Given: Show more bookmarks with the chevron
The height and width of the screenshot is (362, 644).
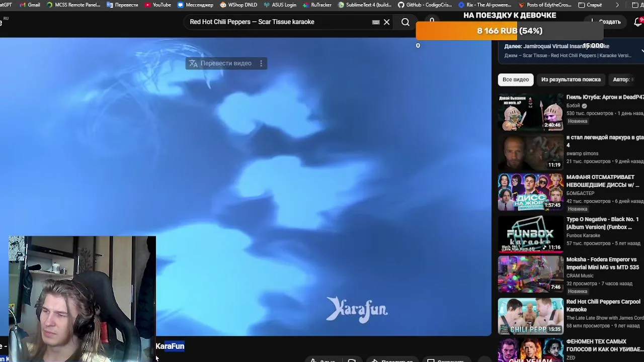Looking at the screenshot, I should (x=617, y=5).
